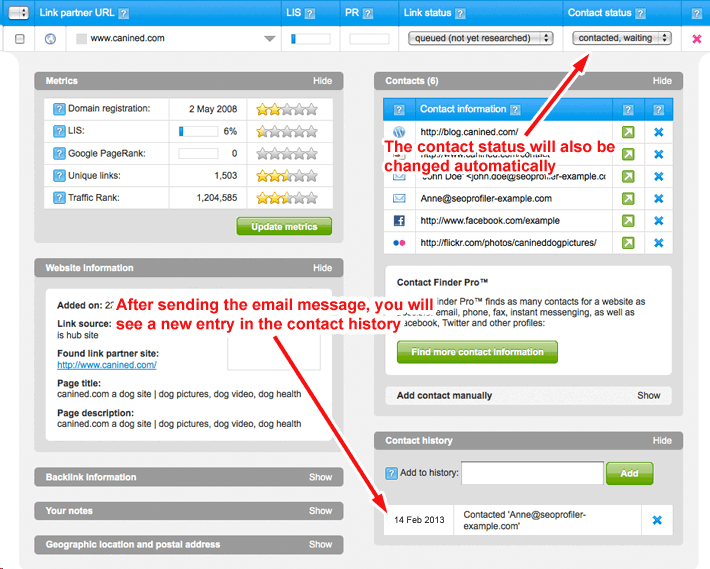Click the Contact Finder Pro heading
The width and height of the screenshot is (710, 569).
[442, 282]
